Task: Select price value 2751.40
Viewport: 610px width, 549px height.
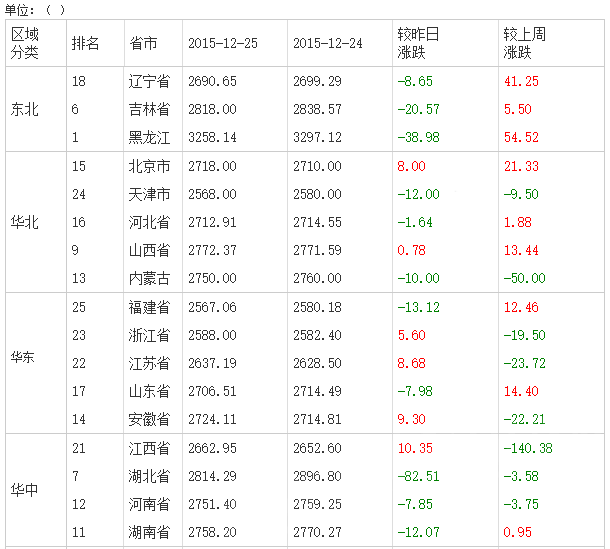Action: (212, 504)
